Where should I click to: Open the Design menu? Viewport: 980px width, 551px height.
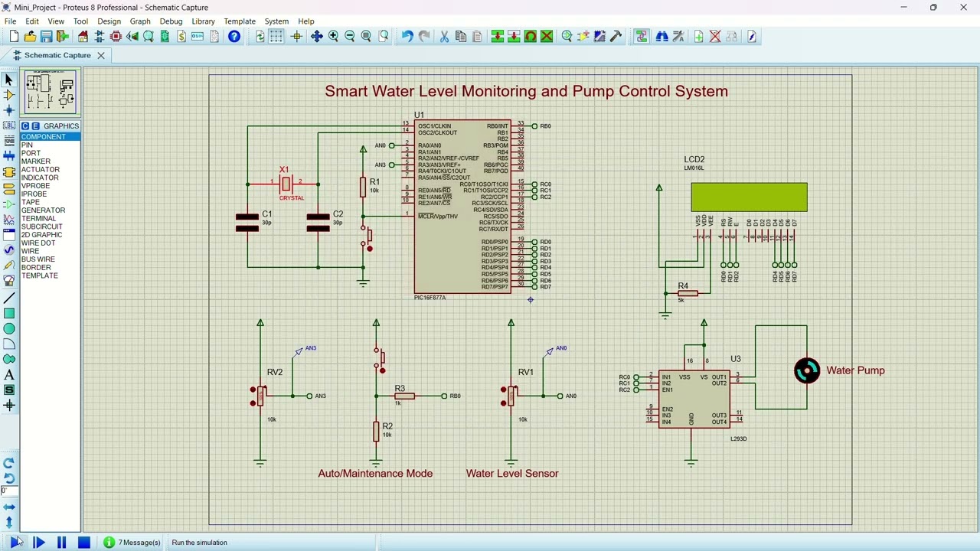pyautogui.click(x=109, y=21)
